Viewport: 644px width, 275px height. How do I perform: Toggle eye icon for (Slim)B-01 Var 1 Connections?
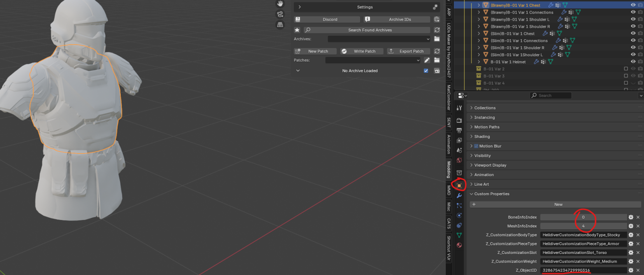pos(633,41)
